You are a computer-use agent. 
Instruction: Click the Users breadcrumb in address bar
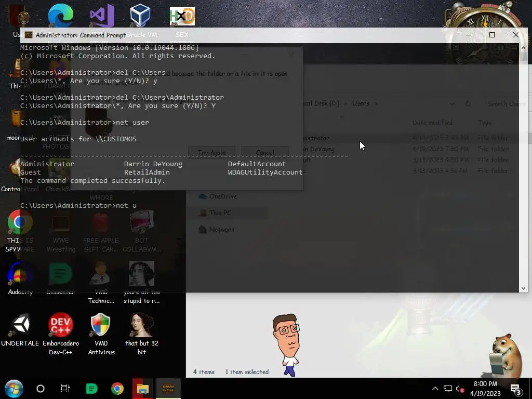(x=361, y=103)
